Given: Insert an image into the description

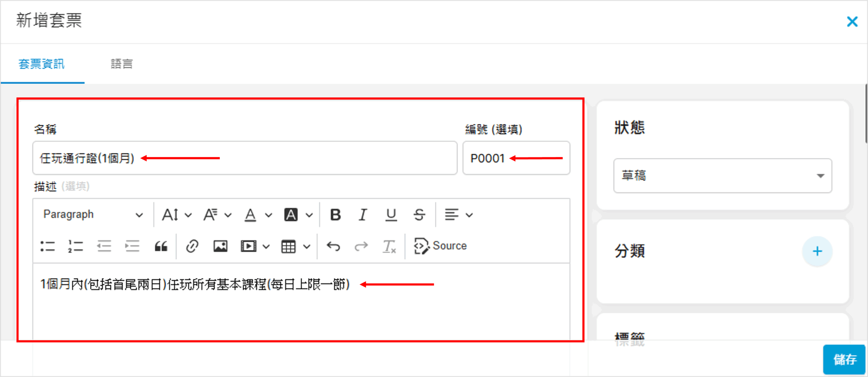Looking at the screenshot, I should 220,246.
